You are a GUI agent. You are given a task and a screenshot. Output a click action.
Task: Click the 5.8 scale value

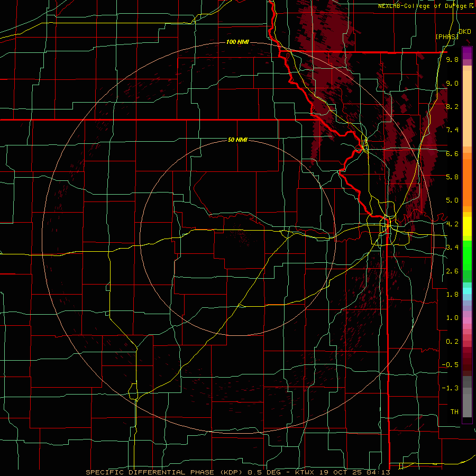point(452,177)
